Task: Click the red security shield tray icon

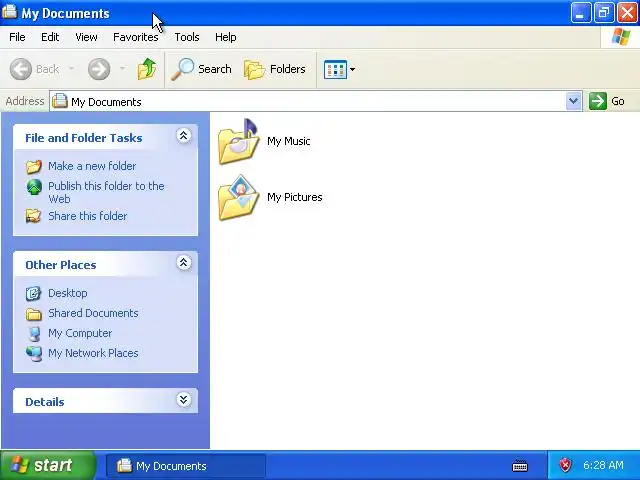Action: click(565, 465)
